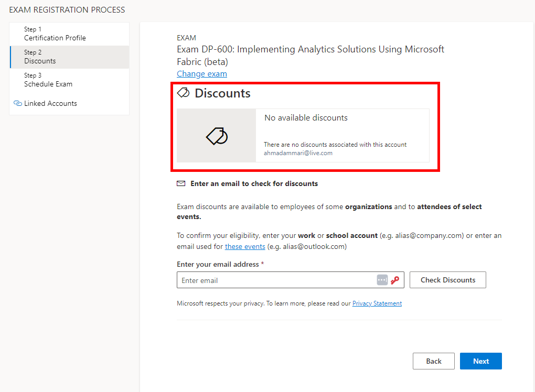Click the Linked Accounts chain icon

(18, 103)
